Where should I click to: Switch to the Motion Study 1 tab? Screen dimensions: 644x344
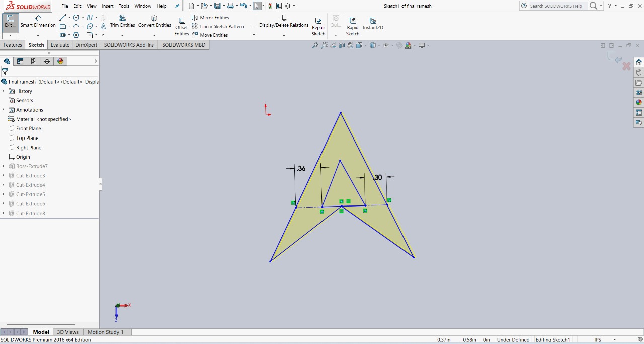point(105,332)
